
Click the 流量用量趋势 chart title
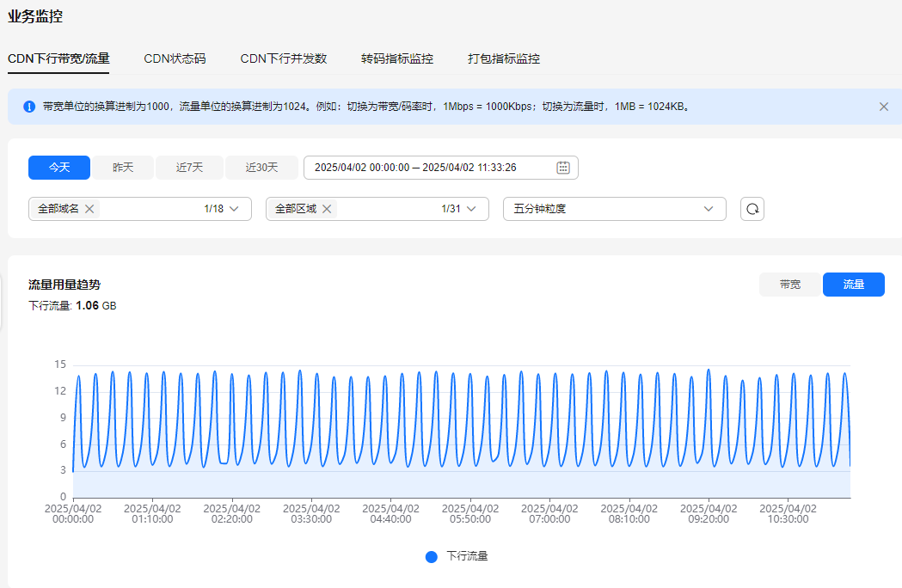pyautogui.click(x=64, y=285)
